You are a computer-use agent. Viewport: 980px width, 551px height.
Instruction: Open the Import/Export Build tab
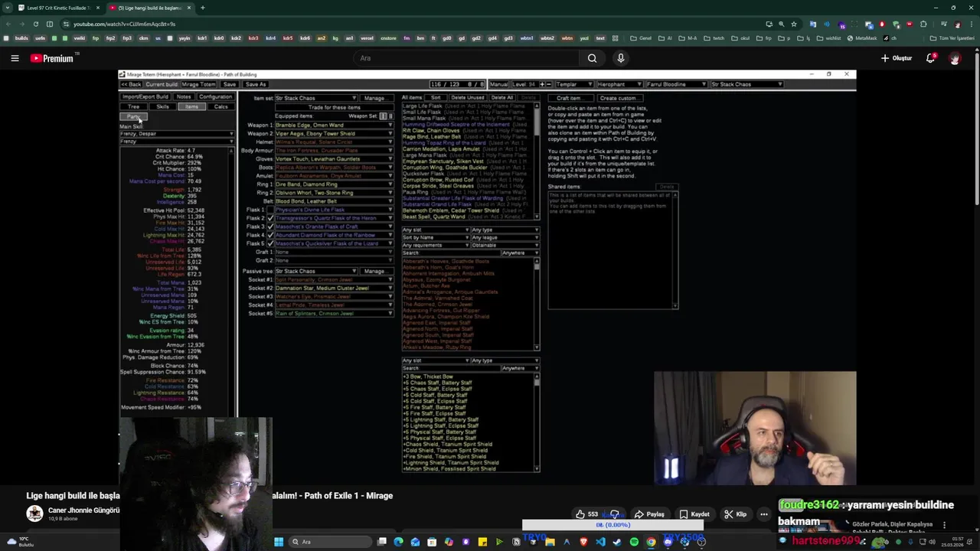pyautogui.click(x=145, y=96)
